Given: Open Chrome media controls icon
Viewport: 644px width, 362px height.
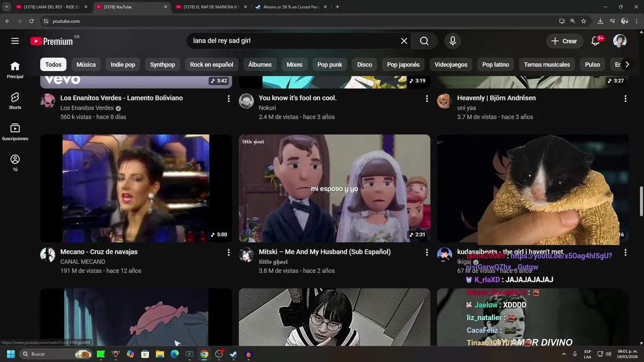Looking at the screenshot, I should (612, 21).
